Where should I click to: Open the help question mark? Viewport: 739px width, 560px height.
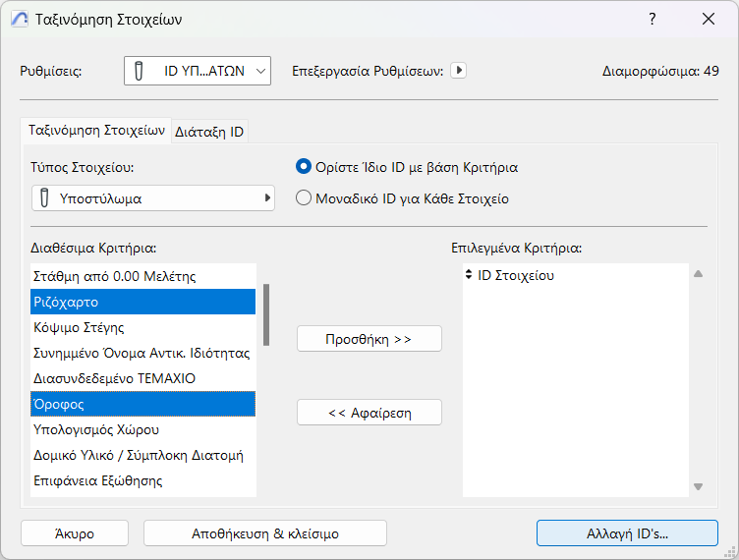click(653, 20)
